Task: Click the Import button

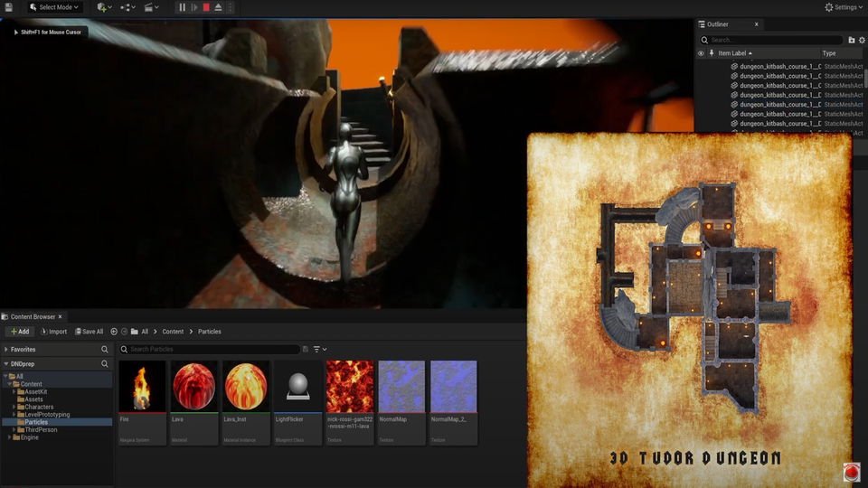Action: point(52,332)
